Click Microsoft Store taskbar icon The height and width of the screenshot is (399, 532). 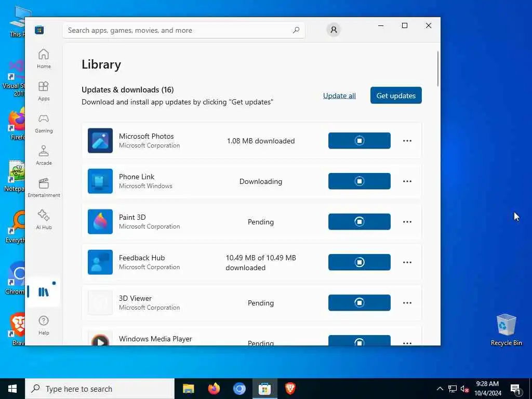click(264, 389)
